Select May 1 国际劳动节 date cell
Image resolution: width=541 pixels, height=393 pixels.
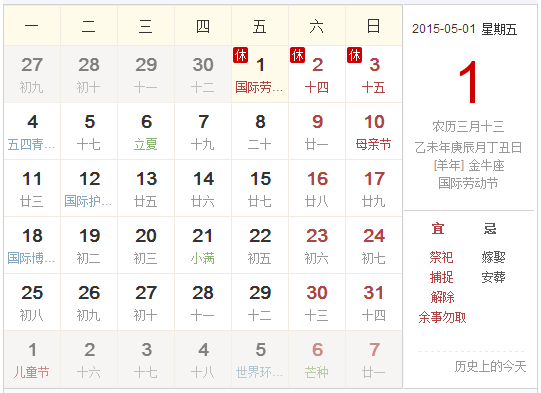click(260, 74)
